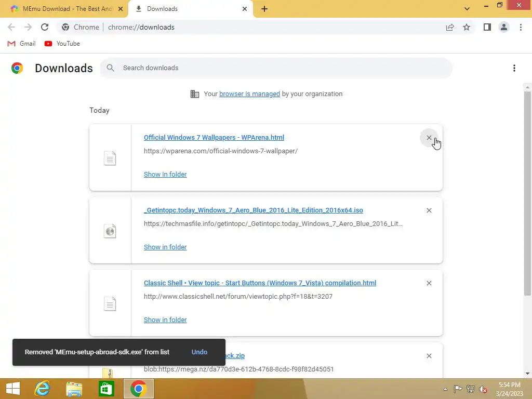Click the WPArena.html document file icon

click(110, 158)
